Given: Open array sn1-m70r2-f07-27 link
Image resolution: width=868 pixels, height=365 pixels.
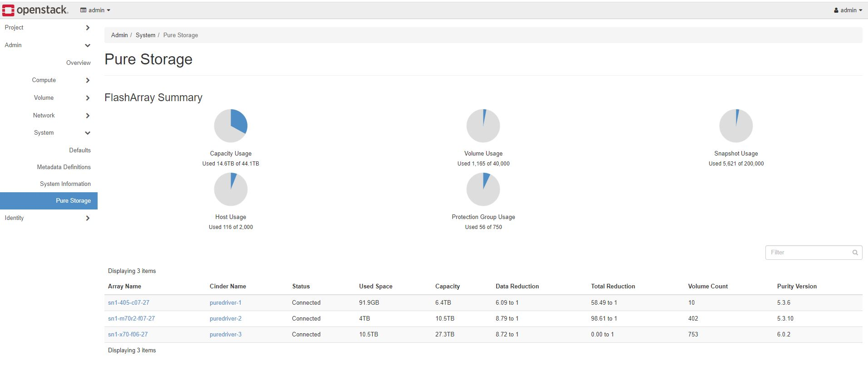Looking at the screenshot, I should [x=131, y=318].
